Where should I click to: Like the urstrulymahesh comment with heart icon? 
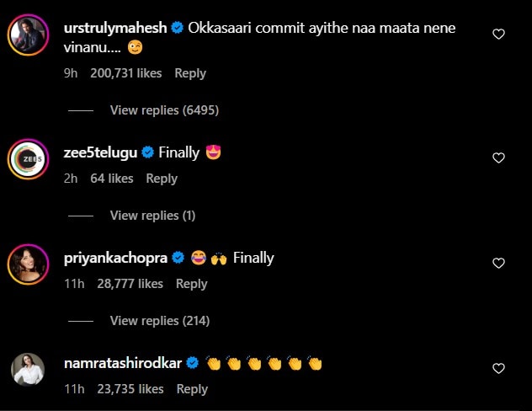click(x=498, y=35)
